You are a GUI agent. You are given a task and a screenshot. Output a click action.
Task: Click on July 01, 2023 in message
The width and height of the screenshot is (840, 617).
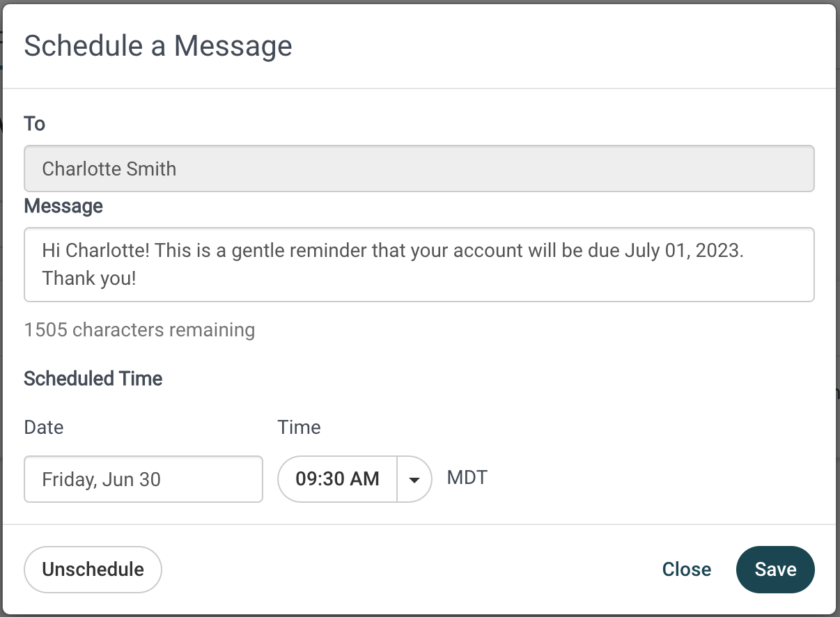[x=684, y=250]
